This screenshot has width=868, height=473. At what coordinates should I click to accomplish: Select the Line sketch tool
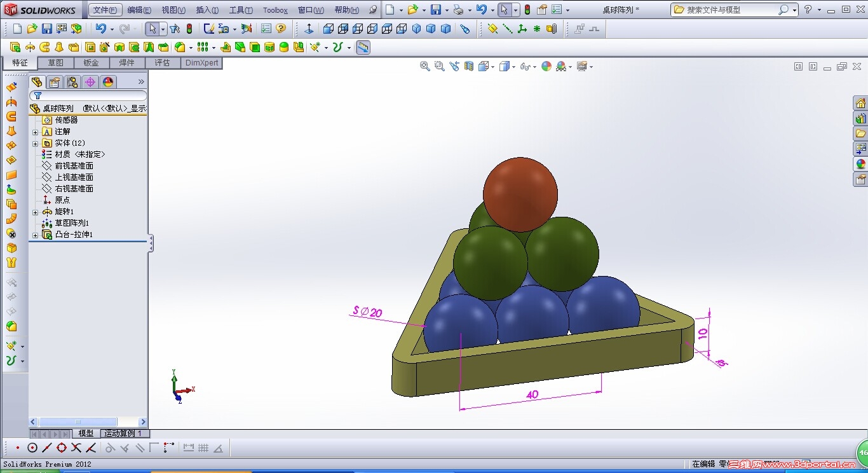[x=47, y=448]
